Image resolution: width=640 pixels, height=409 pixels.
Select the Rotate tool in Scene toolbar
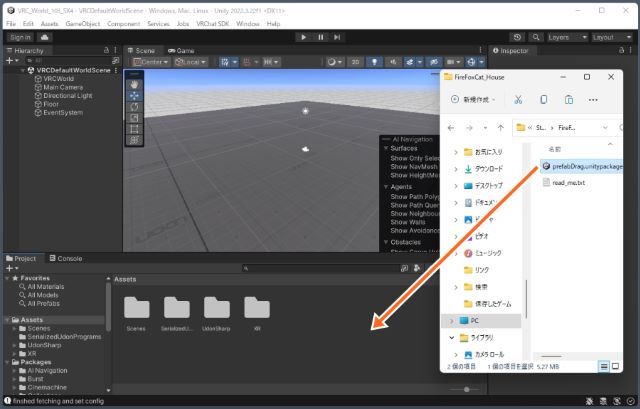pos(134,107)
